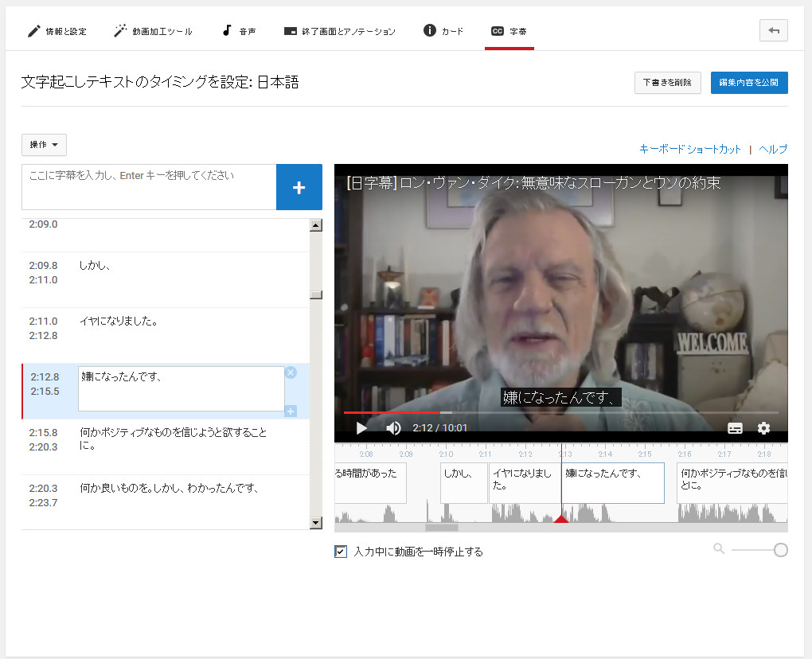Open the 動画加工ツール tab

coord(153,32)
